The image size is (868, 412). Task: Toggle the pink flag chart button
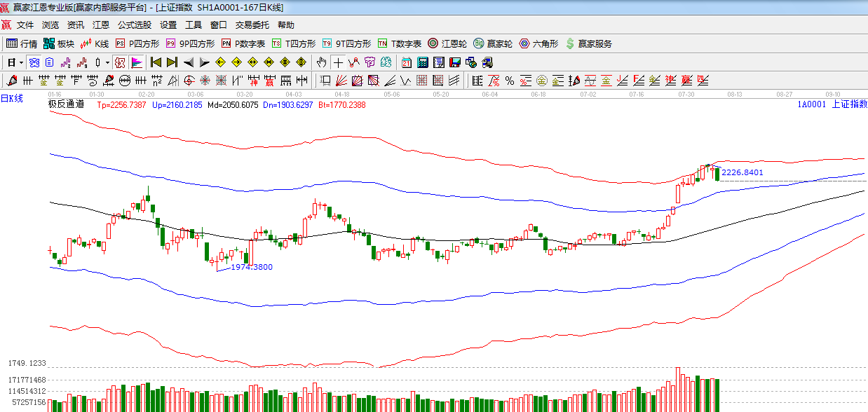point(137,62)
